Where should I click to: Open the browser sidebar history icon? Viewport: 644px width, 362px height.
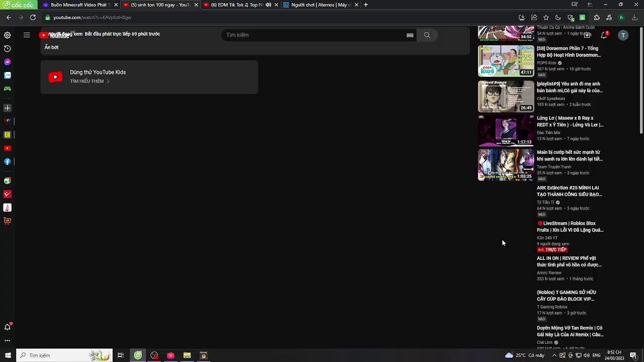(x=8, y=49)
